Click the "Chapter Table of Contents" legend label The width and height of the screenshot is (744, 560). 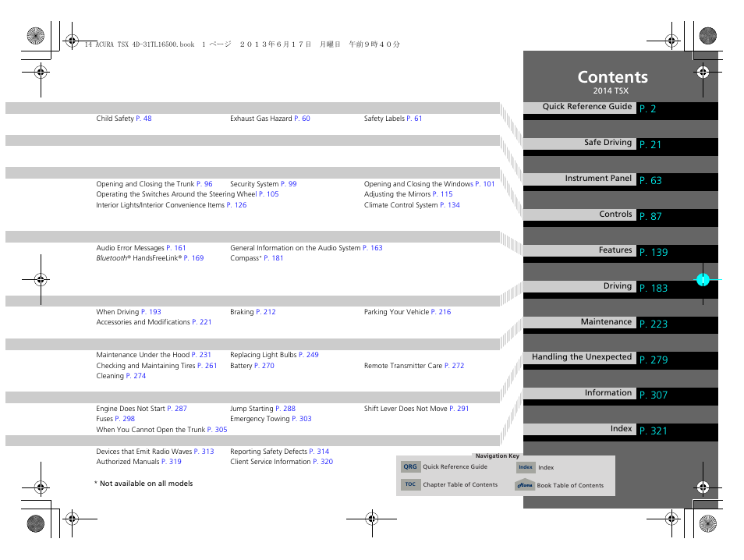460,484
